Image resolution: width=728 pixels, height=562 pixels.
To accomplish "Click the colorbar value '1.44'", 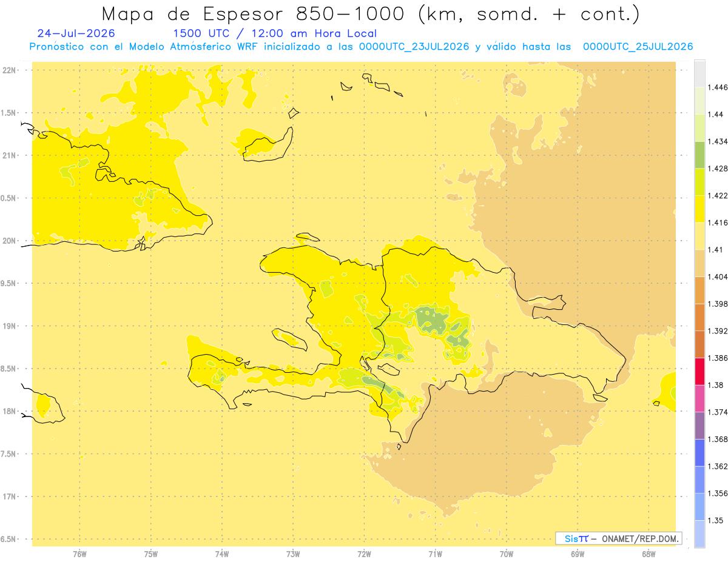I will [716, 115].
